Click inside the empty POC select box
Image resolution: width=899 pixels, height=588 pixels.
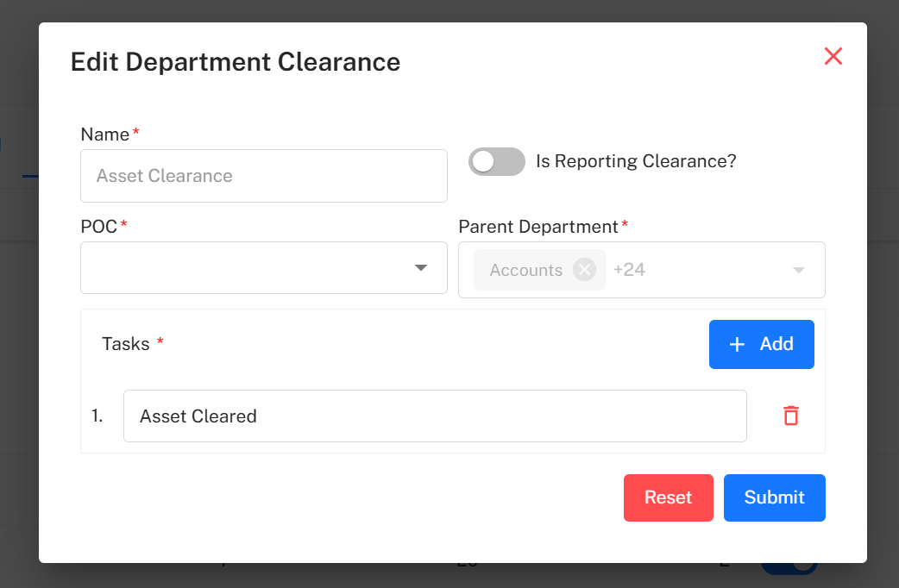tap(242, 268)
